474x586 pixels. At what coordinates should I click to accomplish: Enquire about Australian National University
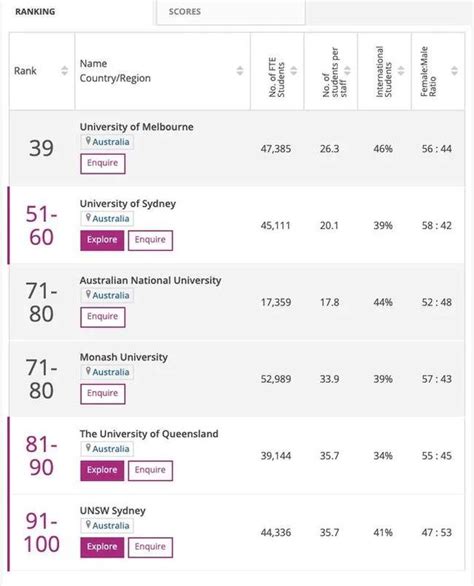tap(103, 317)
